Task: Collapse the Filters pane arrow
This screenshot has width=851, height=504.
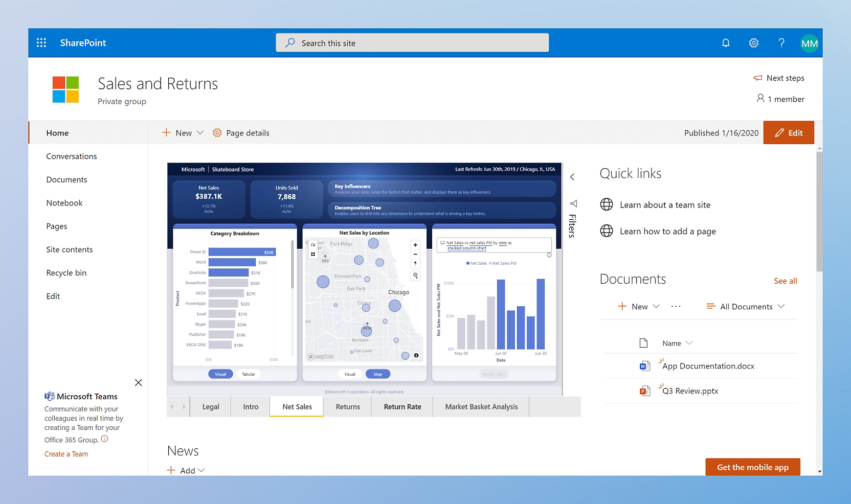Action: tap(572, 177)
